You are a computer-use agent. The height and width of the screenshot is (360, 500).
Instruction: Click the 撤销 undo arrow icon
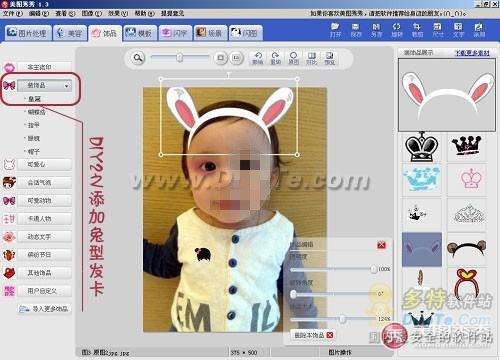pyautogui.click(x=258, y=58)
